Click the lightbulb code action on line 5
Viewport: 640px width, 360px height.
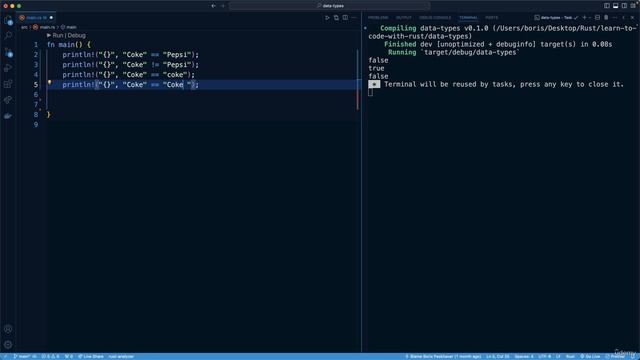pos(49,82)
